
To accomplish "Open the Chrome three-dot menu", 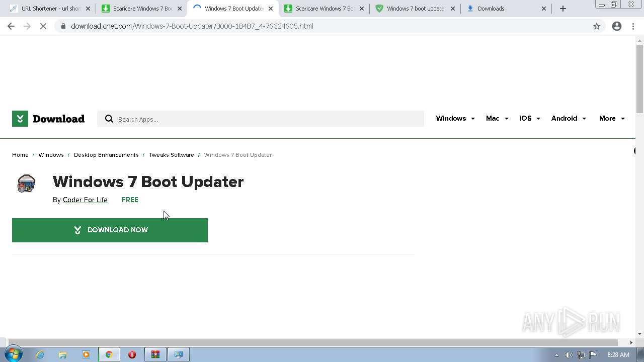I will click(x=633, y=26).
